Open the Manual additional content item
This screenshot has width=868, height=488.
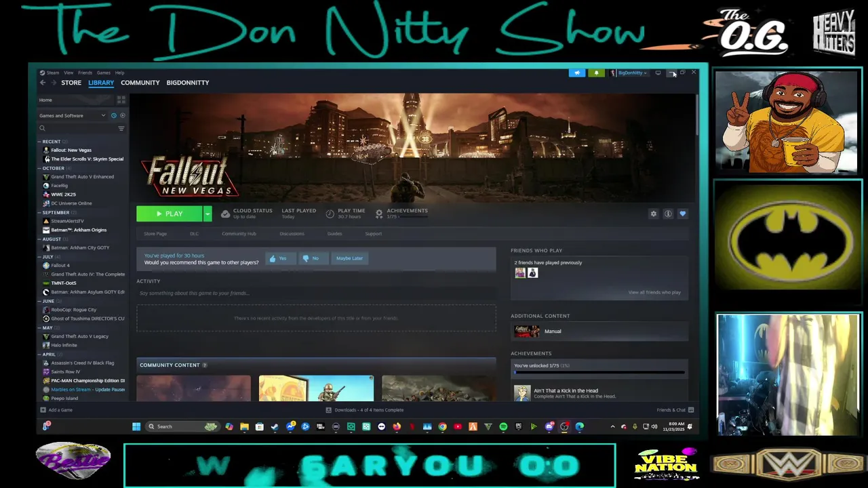[599, 331]
